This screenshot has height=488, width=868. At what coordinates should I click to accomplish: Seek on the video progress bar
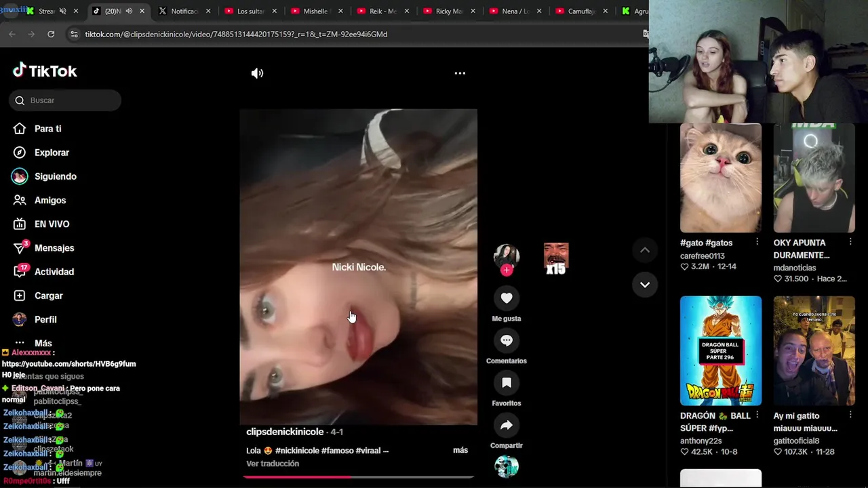tap(358, 477)
